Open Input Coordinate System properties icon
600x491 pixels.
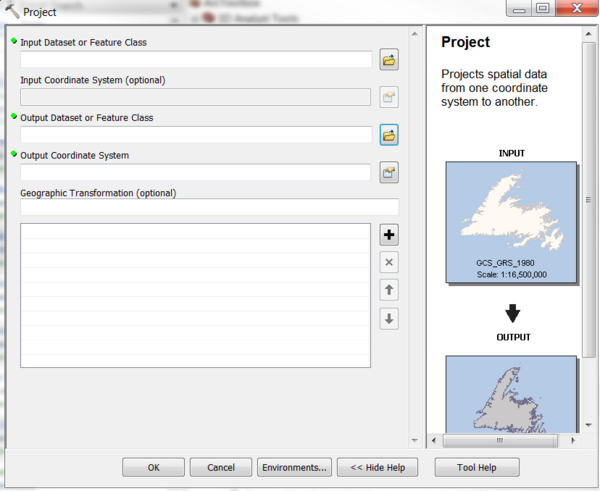coord(389,97)
